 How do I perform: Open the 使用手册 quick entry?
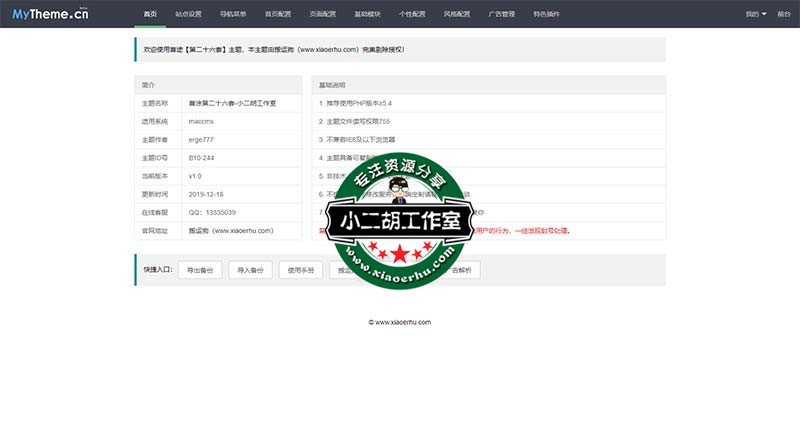[301, 270]
